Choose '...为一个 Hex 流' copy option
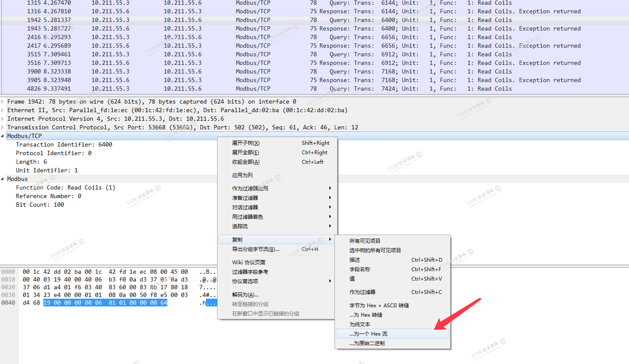The height and width of the screenshot is (364, 629). click(x=368, y=333)
